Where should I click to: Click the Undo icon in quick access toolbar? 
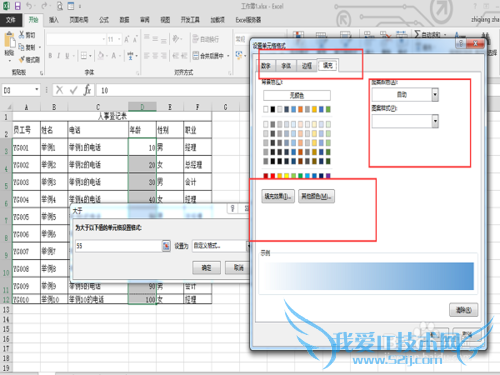[x=29, y=6]
